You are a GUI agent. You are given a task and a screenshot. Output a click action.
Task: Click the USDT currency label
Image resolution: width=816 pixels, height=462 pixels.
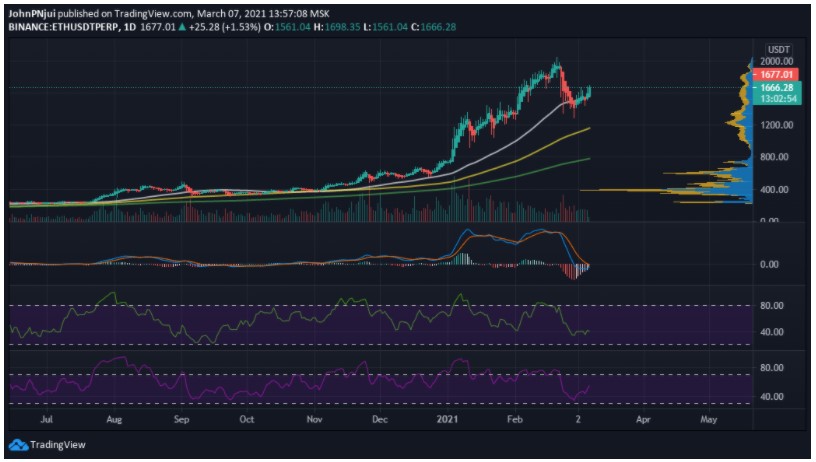[779, 50]
